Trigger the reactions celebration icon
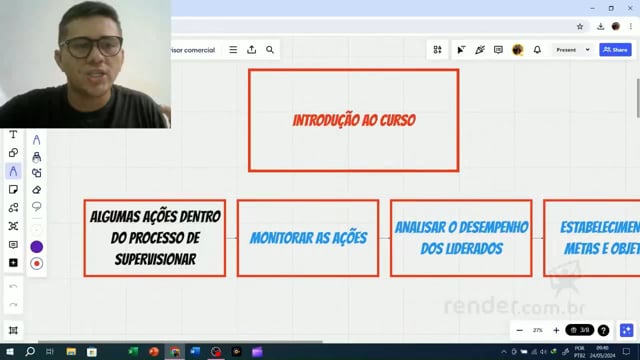This screenshot has width=640, height=360. [480, 50]
